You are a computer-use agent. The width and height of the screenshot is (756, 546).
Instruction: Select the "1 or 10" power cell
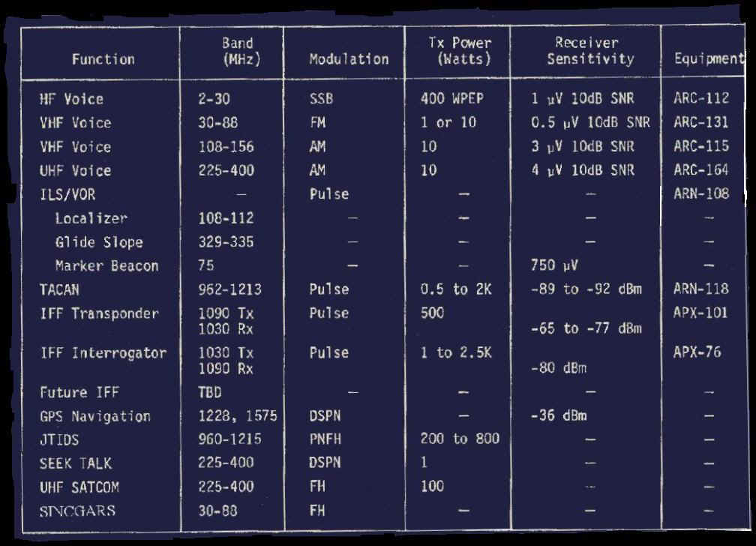coord(448,122)
